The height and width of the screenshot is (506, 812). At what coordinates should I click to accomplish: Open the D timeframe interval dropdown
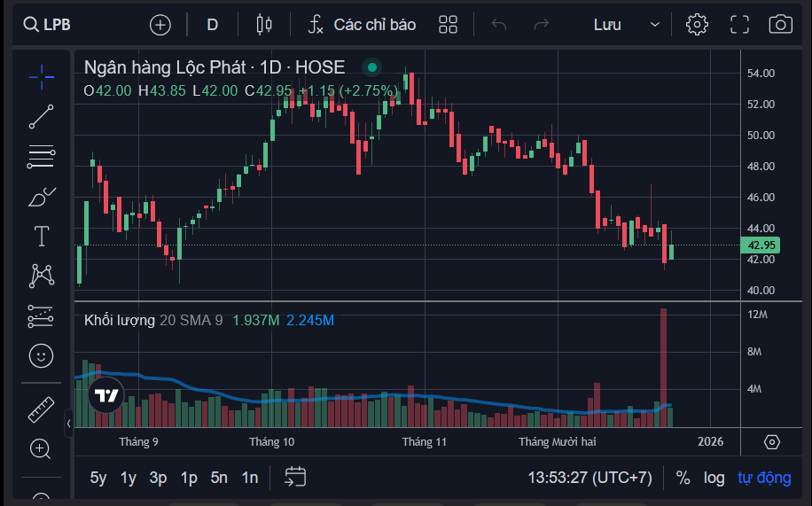[213, 25]
